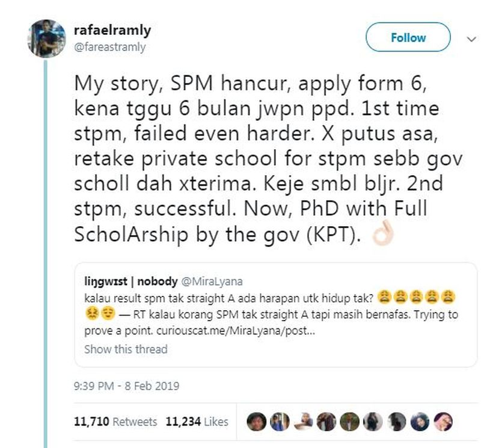
Task: Click the liŋgwɪst | nobody display name
Action: coord(130,281)
